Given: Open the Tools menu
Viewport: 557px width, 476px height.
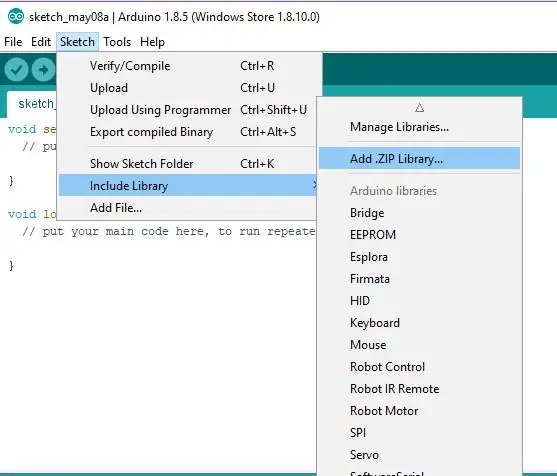Looking at the screenshot, I should (117, 42).
